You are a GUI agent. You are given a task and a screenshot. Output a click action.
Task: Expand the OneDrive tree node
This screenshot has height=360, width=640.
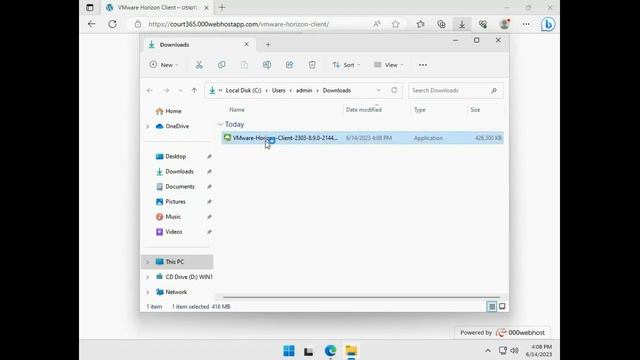pyautogui.click(x=148, y=127)
